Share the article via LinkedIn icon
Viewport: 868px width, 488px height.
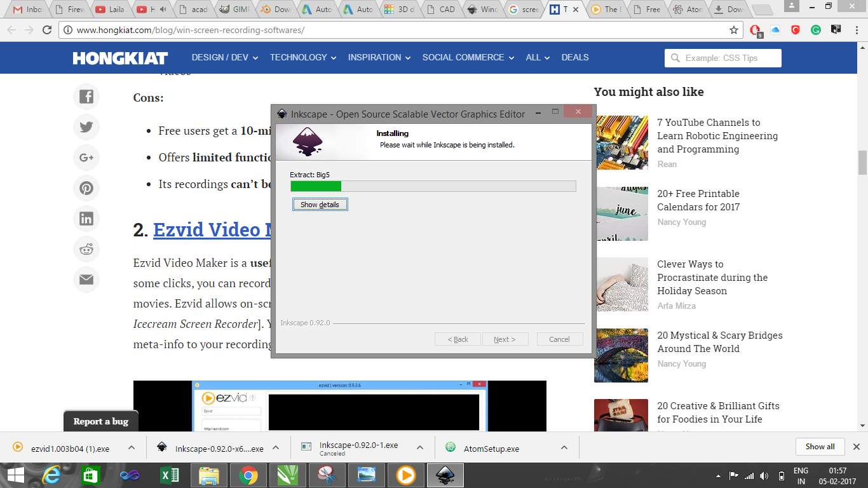86,219
